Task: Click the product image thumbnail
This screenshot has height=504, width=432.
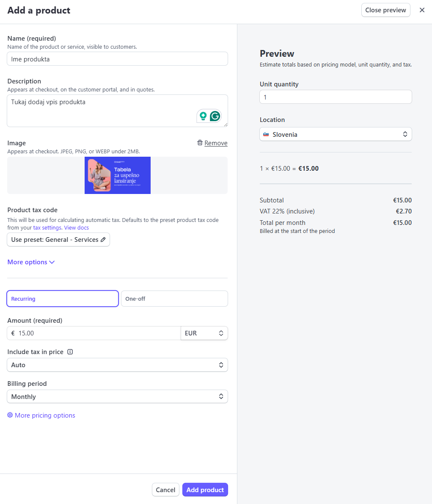Action: point(118,175)
